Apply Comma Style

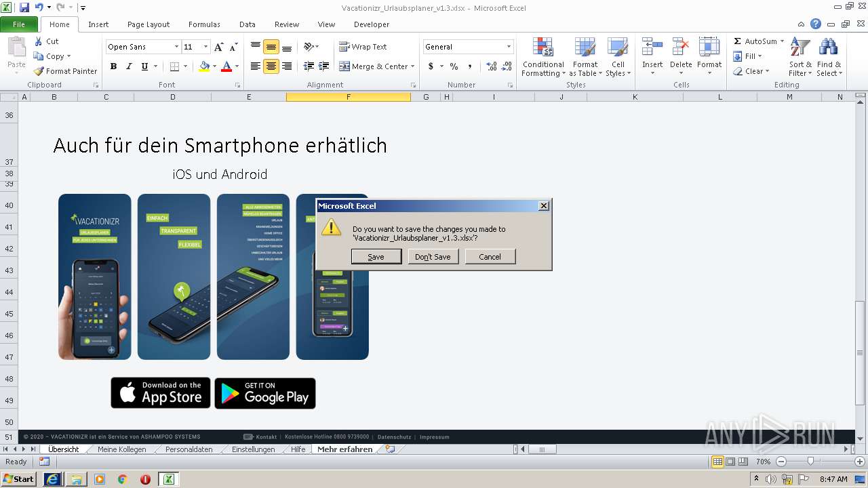470,66
